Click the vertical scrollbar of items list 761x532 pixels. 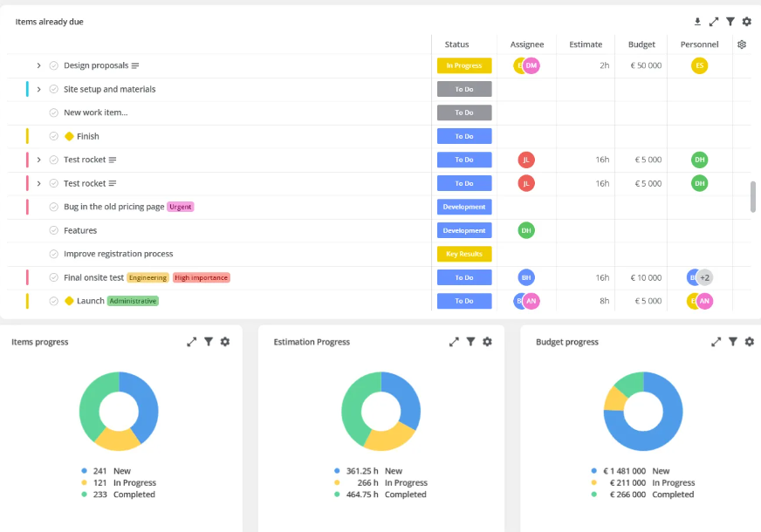click(753, 196)
